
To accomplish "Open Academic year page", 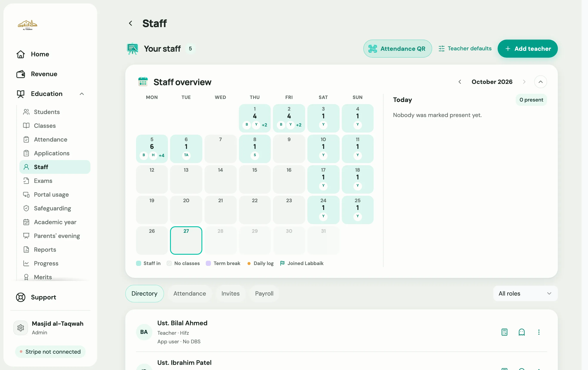I will 55,222.
